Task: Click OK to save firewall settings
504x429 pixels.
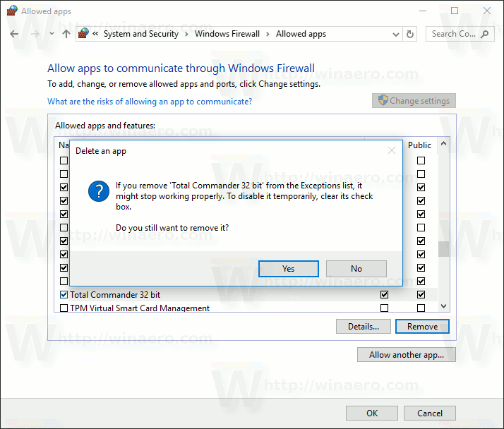Action: [x=372, y=413]
